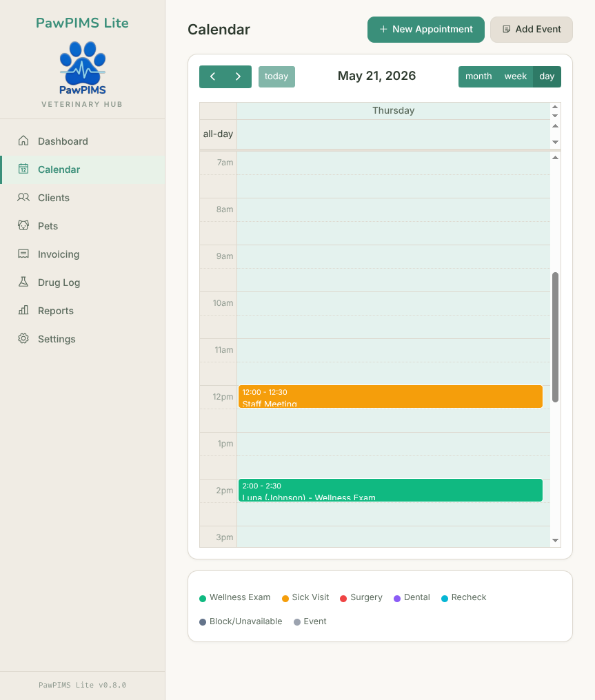Screen dimensions: 595x700
Task: Click the plus icon in New Appointment
Action: 383,29
